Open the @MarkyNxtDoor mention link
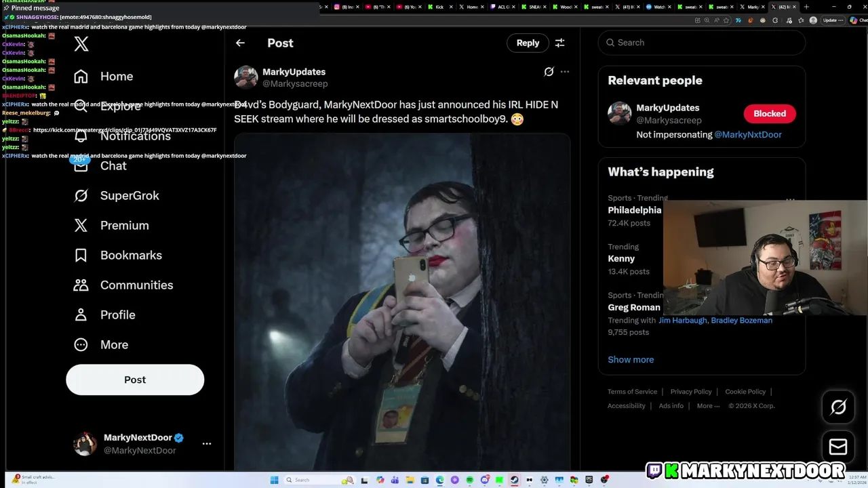This screenshot has width=868, height=488. 748,134
